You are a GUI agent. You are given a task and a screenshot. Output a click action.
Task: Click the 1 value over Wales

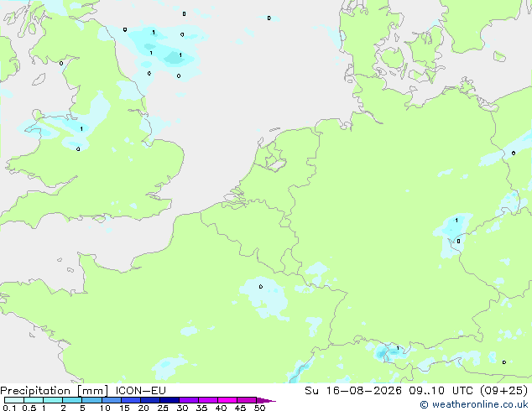pos(81,128)
